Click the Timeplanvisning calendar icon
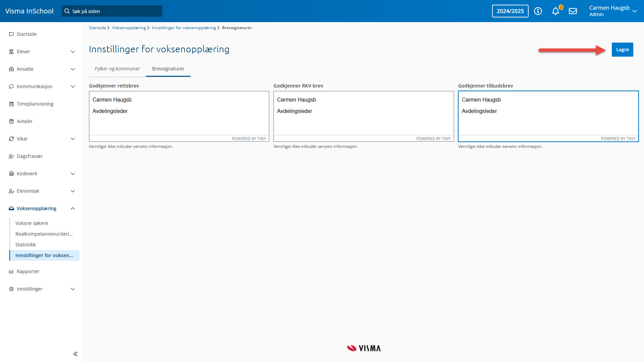 11,104
